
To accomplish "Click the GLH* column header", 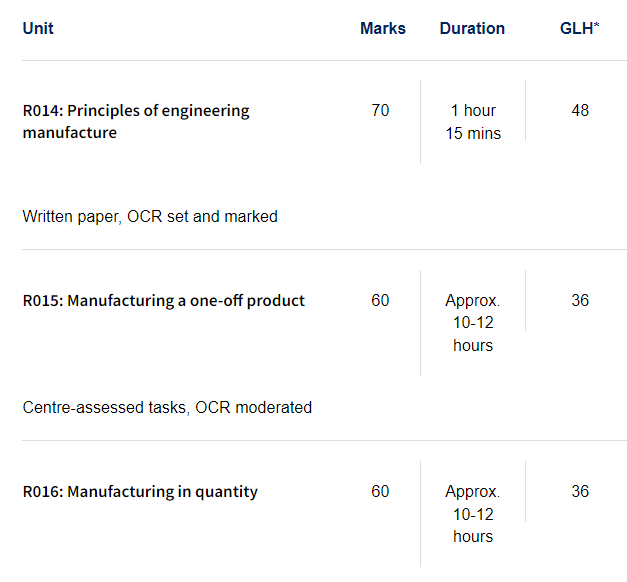I will (579, 28).
